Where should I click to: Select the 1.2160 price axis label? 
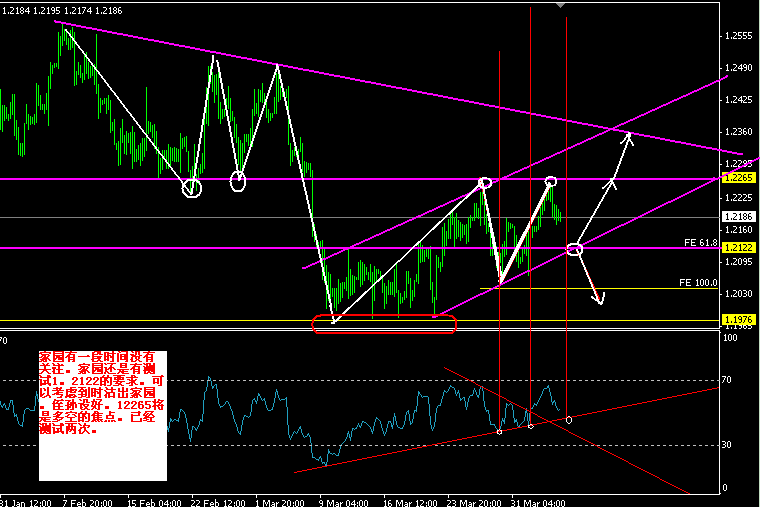[x=739, y=230]
